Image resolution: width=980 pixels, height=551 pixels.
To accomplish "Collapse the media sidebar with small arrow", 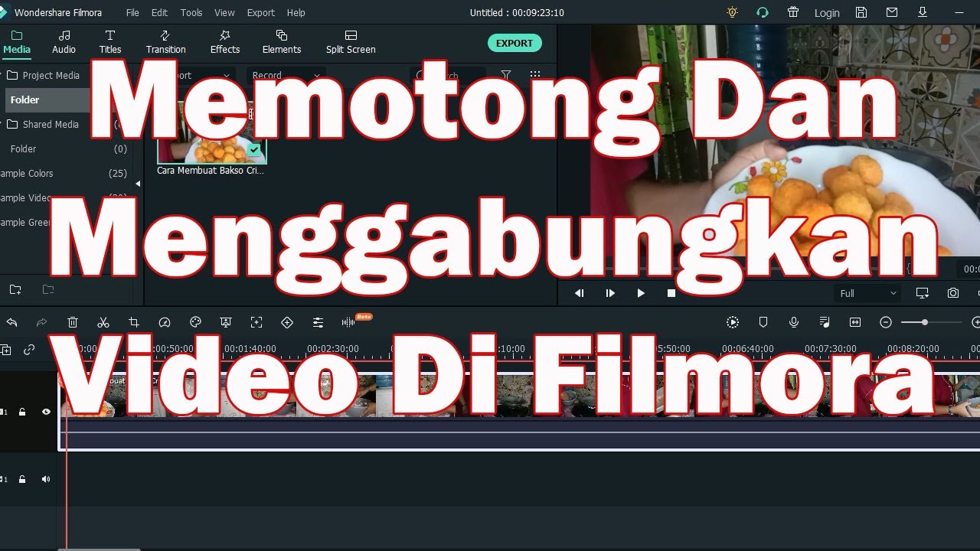I will coord(138,184).
